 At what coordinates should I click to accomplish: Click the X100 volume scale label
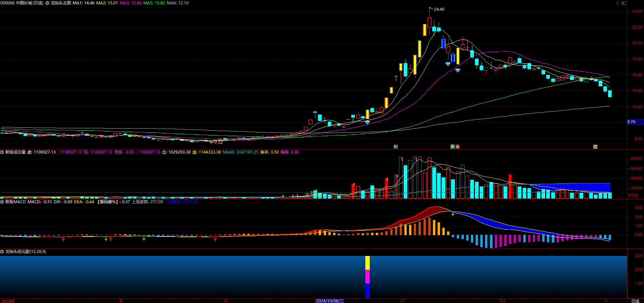click(x=633, y=196)
